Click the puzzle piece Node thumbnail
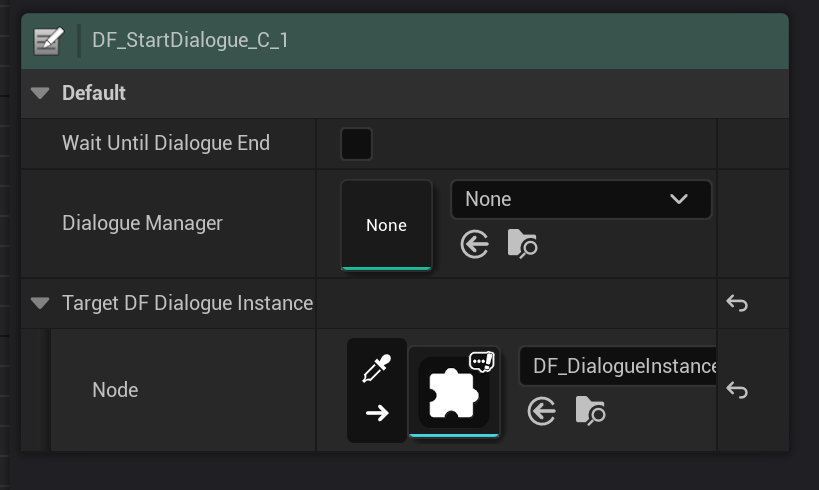This screenshot has height=490, width=819. [453, 391]
